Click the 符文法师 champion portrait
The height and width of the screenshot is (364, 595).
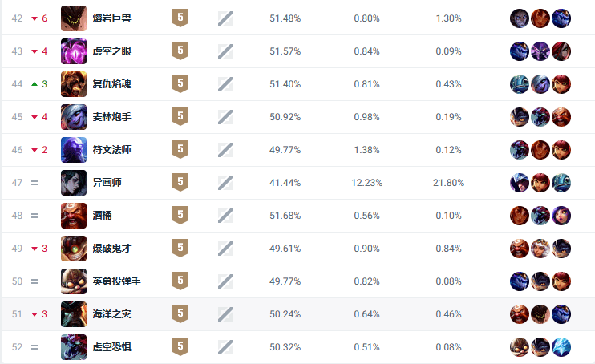[x=74, y=149]
